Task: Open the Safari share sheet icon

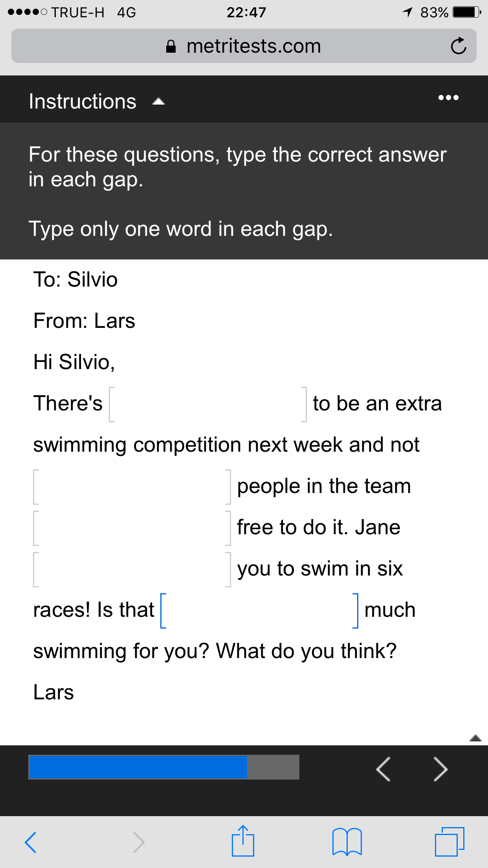Action: tap(243, 840)
